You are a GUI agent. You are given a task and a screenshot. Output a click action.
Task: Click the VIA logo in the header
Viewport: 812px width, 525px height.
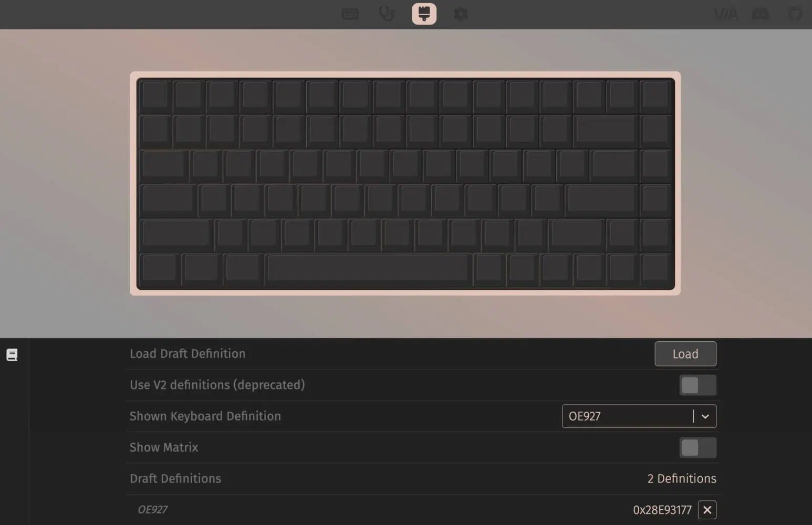(x=726, y=14)
